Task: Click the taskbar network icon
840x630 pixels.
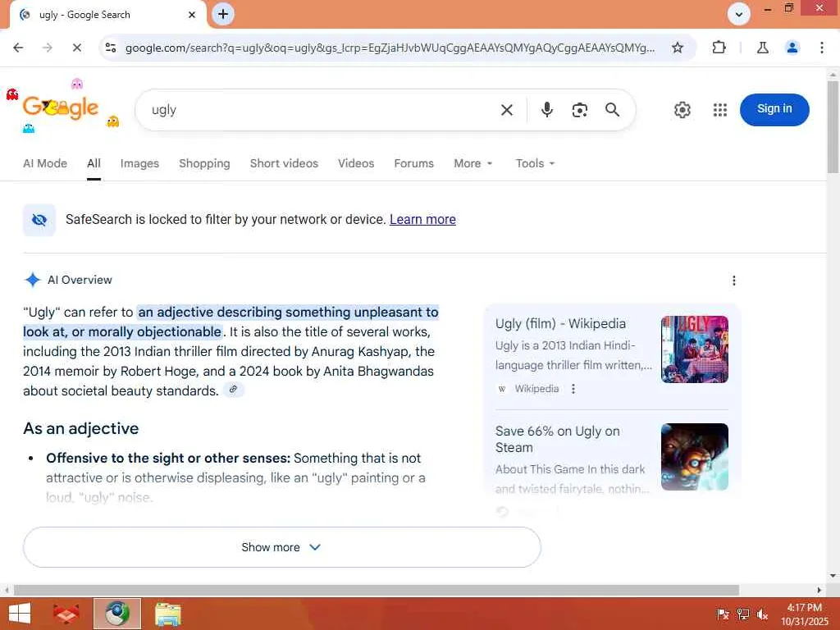Action: click(742, 614)
